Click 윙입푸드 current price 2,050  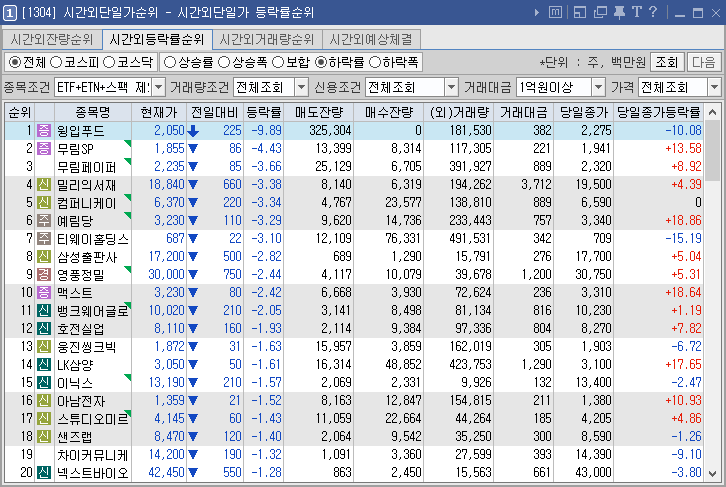coord(169,131)
